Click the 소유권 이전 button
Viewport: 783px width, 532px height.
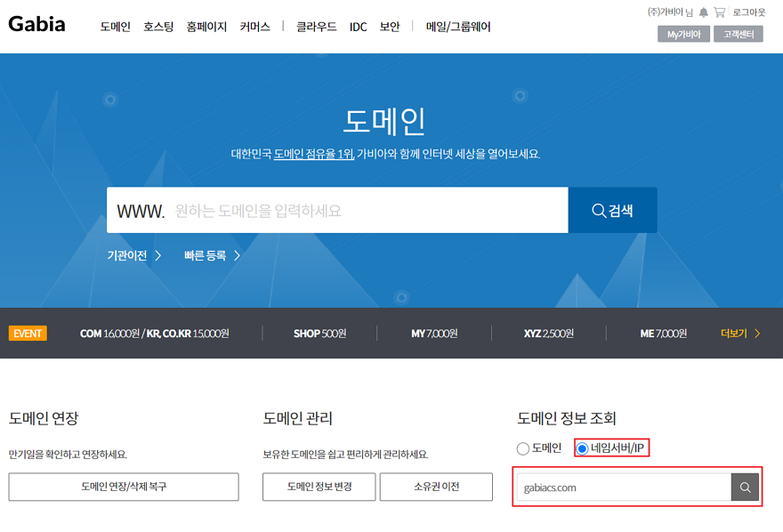point(436,487)
